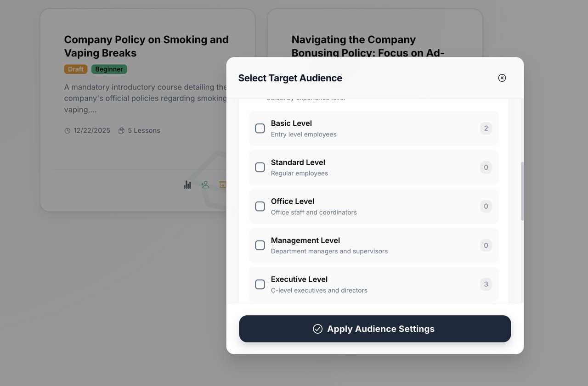This screenshot has width=588, height=386.
Task: Apply Audience Settings
Action: click(x=375, y=329)
